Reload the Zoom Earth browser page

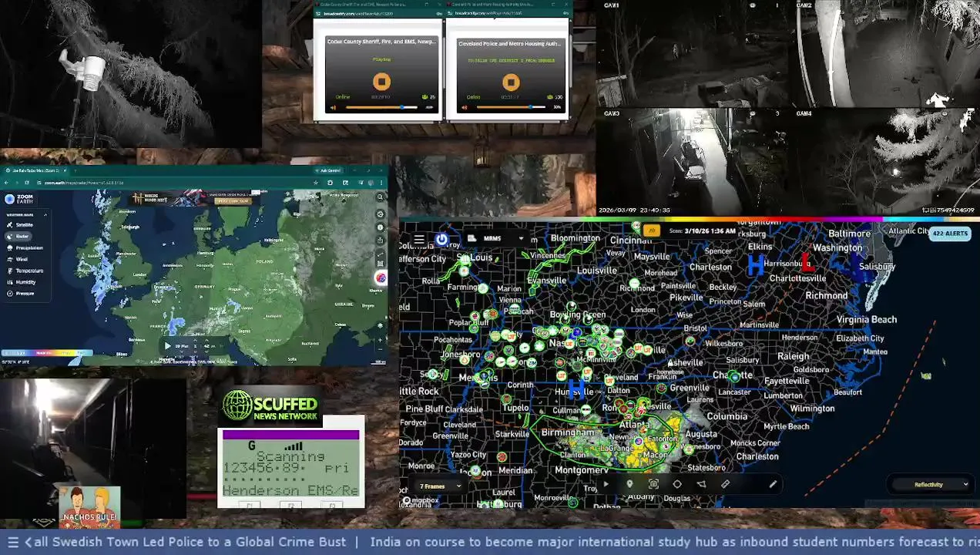(x=27, y=183)
